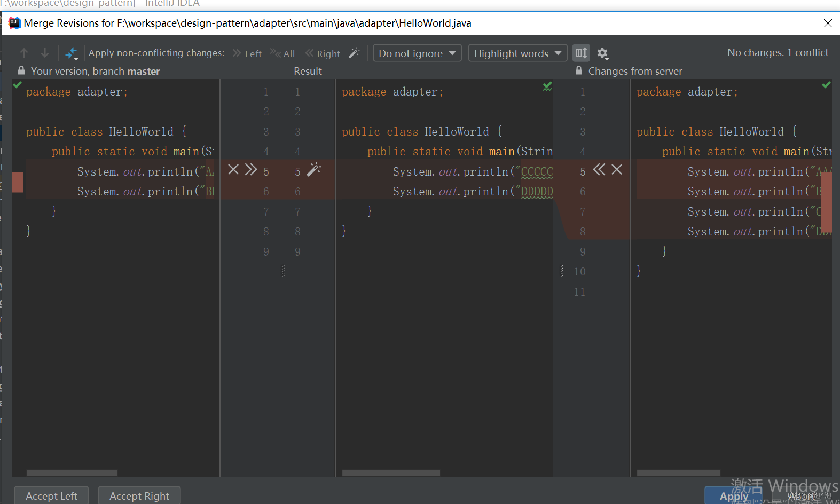This screenshot has width=840, height=504.
Task: Go to previous difference arrow
Action: 24,53
